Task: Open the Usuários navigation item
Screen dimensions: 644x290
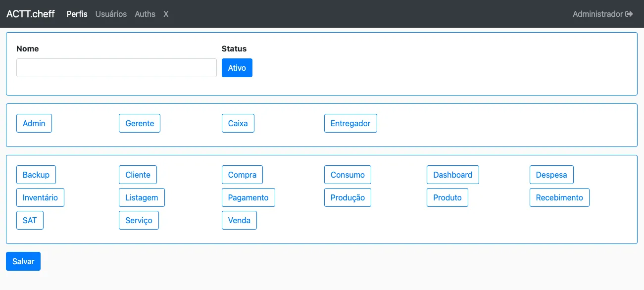Action: 111,14
